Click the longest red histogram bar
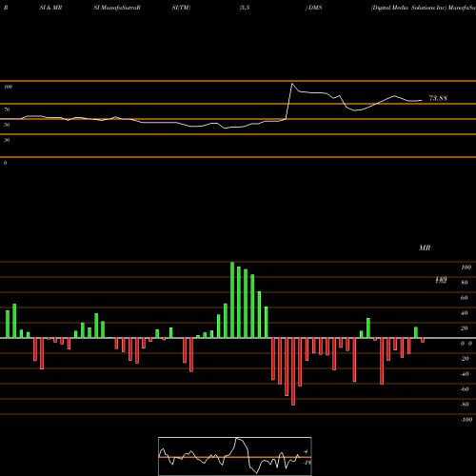Viewport: 476px width, 476px height. (293, 371)
